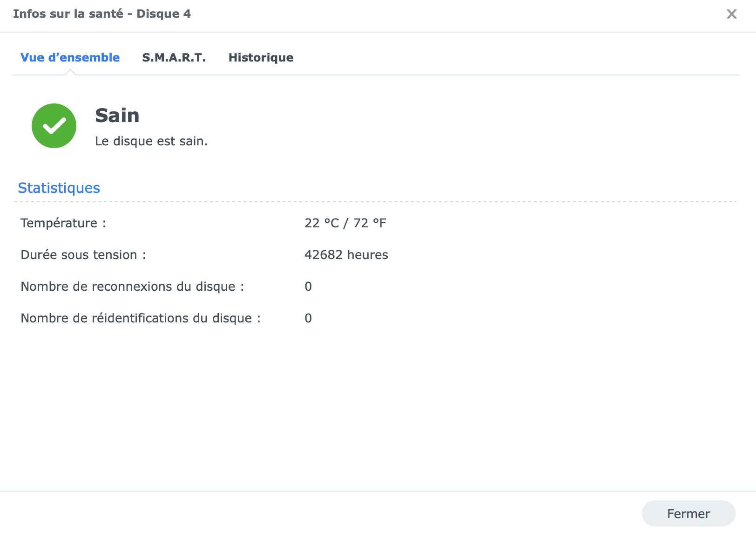Select the 22 °C / 72 °F value
Image resolution: width=756 pixels, height=533 pixels.
[345, 223]
